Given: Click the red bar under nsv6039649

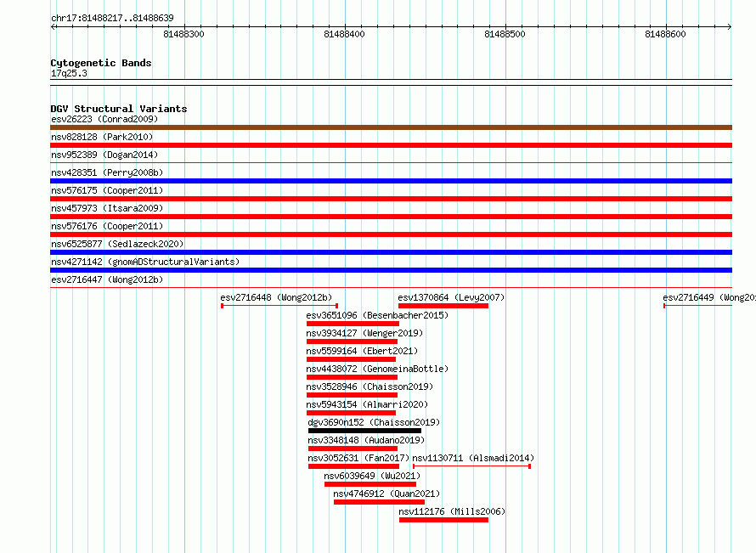Looking at the screenshot, I should (370, 484).
